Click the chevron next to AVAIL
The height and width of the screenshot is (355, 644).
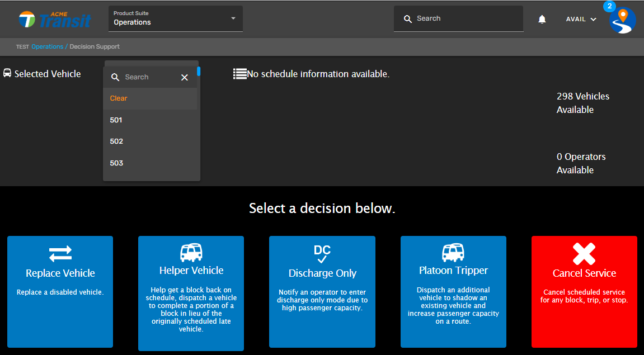(x=593, y=20)
